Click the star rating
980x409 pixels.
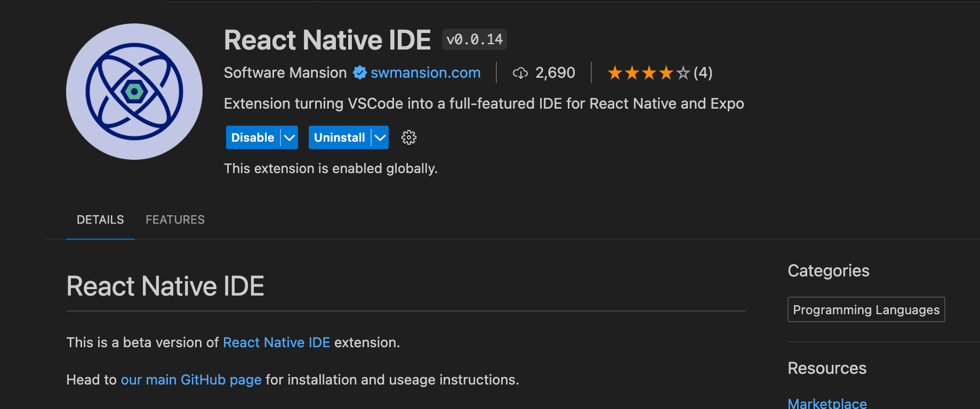tap(648, 72)
